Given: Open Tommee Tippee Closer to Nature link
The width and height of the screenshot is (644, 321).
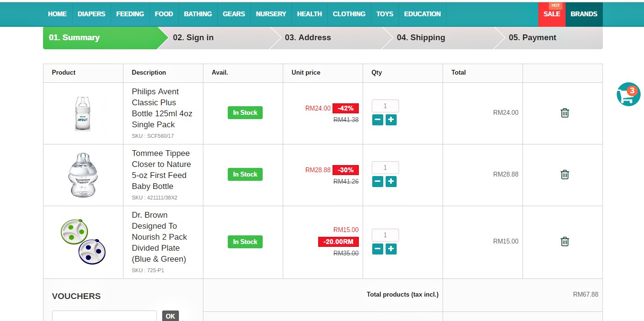Looking at the screenshot, I should (161, 170).
